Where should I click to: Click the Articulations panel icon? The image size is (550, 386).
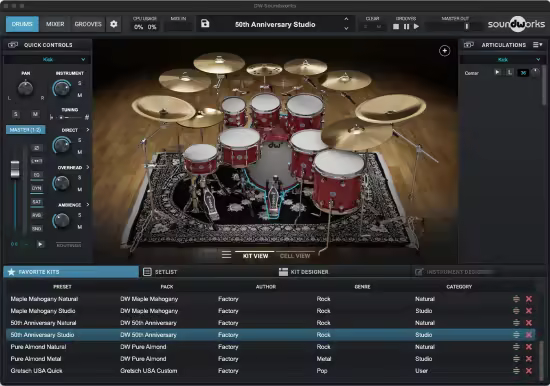tap(469, 45)
